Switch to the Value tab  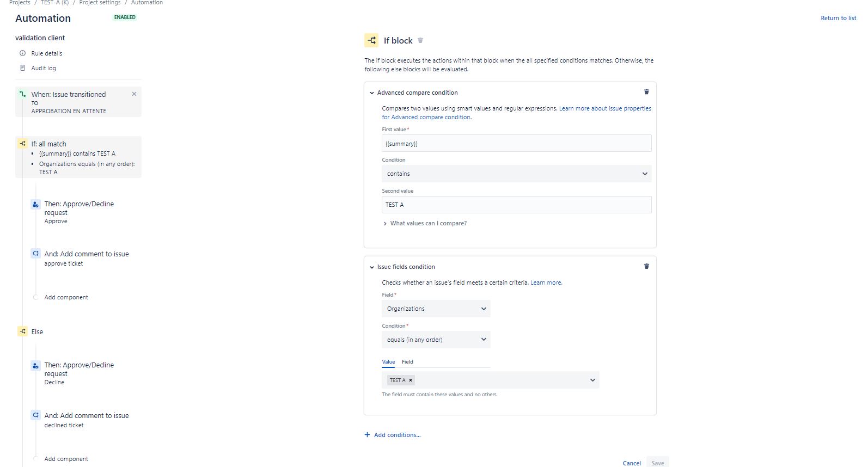[388, 362]
